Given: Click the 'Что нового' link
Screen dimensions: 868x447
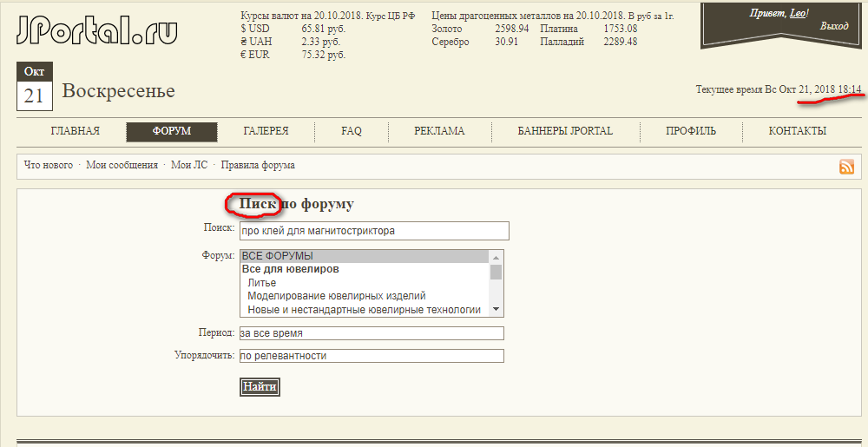Looking at the screenshot, I should click(x=48, y=165).
